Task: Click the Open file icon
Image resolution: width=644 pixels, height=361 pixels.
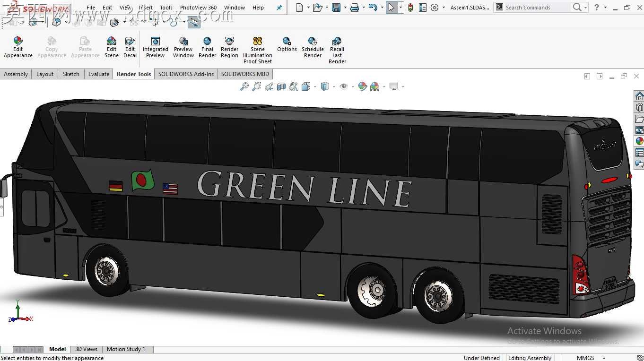Action: [317, 8]
